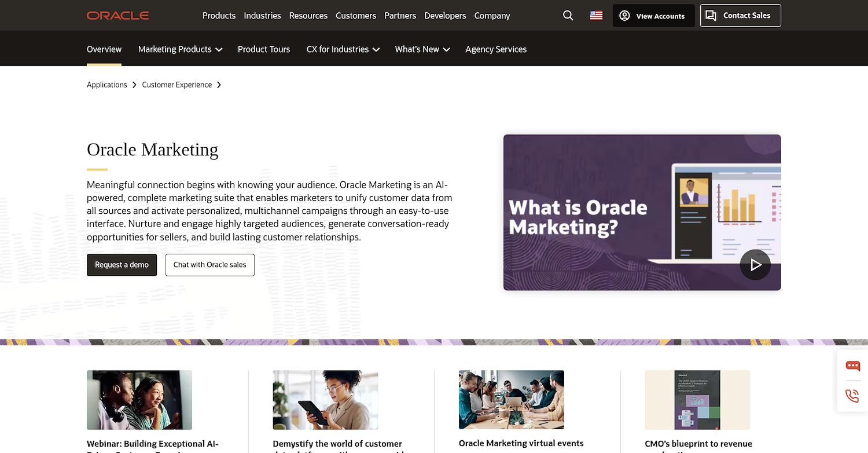
Task: Open CMO's blueprint to revenue link
Action: (x=698, y=445)
